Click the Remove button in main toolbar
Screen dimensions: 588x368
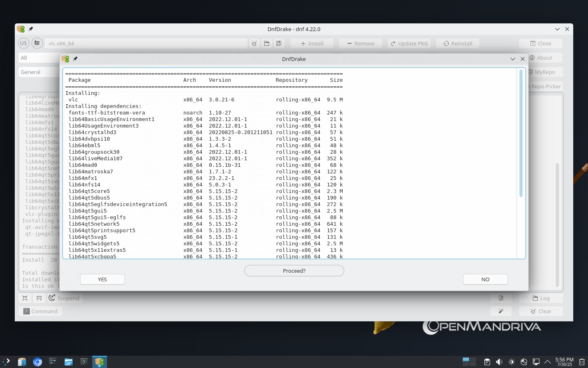pos(361,43)
